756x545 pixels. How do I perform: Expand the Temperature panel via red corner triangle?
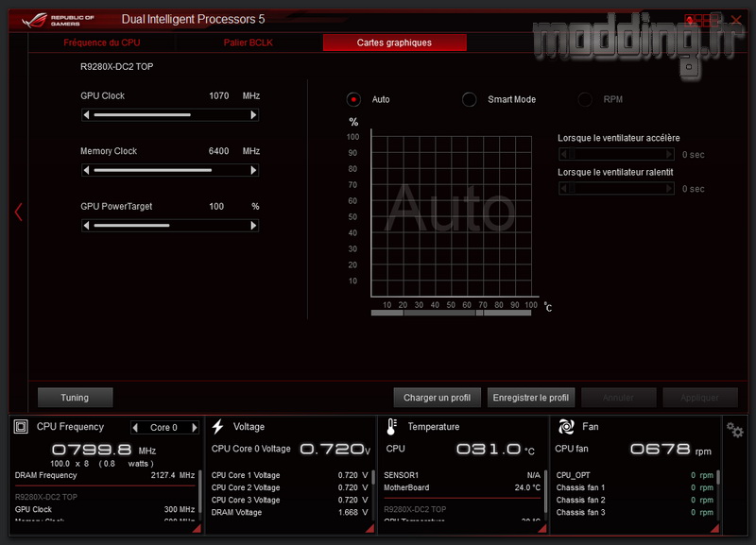(541, 528)
